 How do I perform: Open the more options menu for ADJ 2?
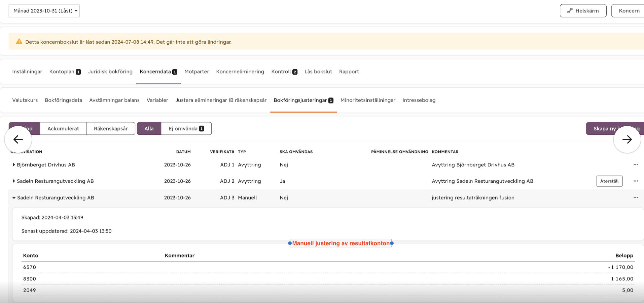point(636,181)
